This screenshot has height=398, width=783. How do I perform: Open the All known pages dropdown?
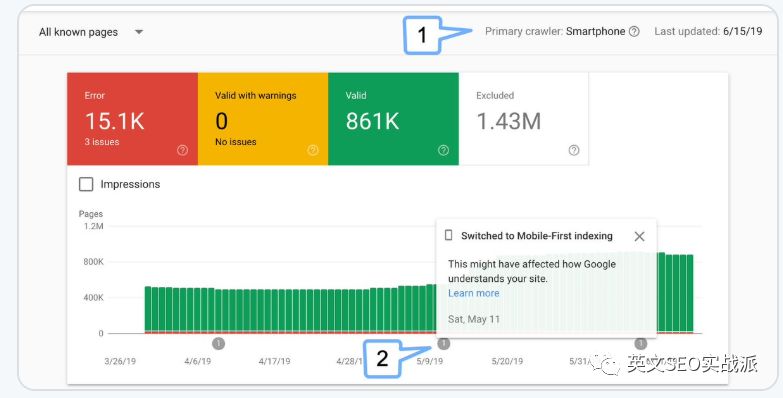coord(91,32)
